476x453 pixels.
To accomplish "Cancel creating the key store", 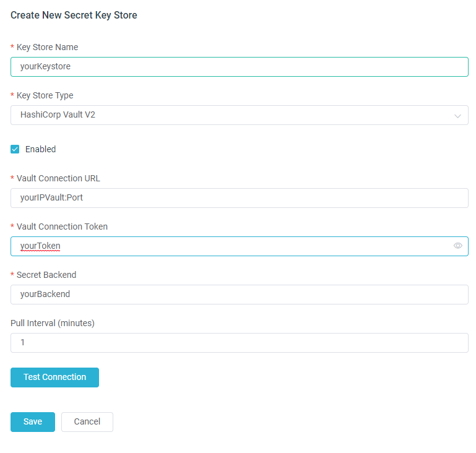I will [x=87, y=422].
